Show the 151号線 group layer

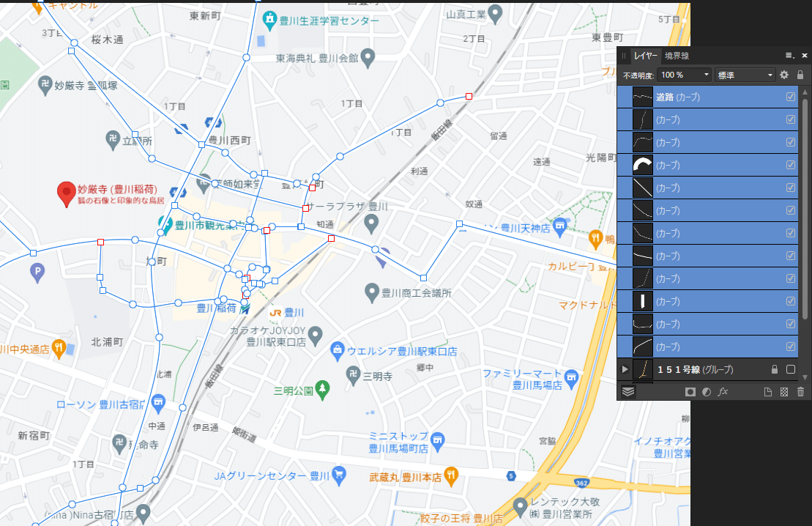pyautogui.click(x=790, y=369)
